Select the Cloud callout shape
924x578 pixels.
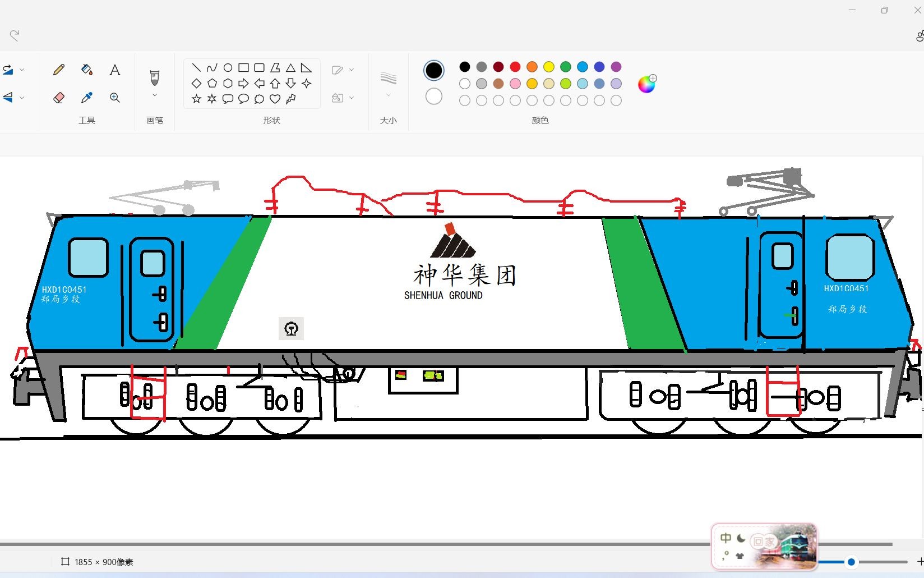pos(259,99)
